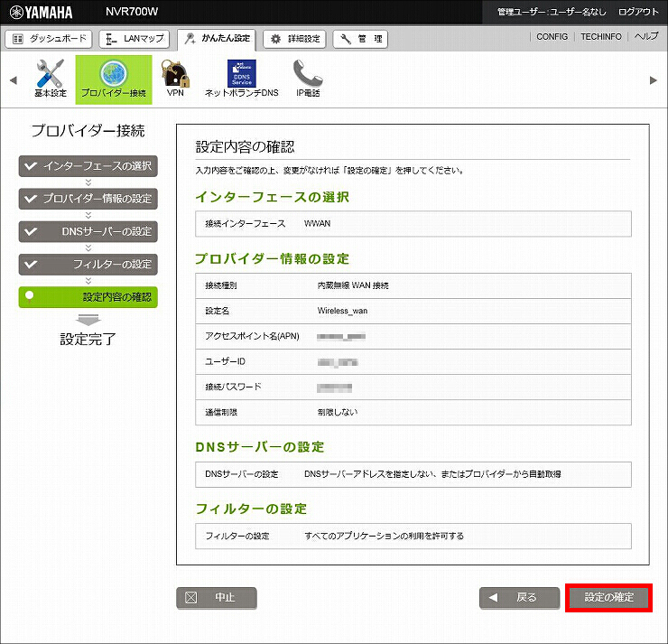The image size is (668, 644).
Task: Go to the フィルターの設定 step
Action: 88,265
